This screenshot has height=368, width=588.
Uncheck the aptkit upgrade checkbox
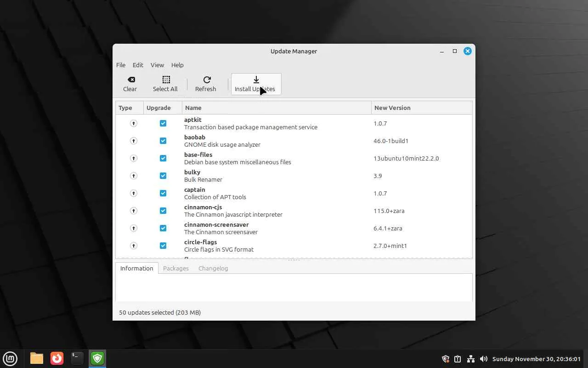(x=163, y=123)
